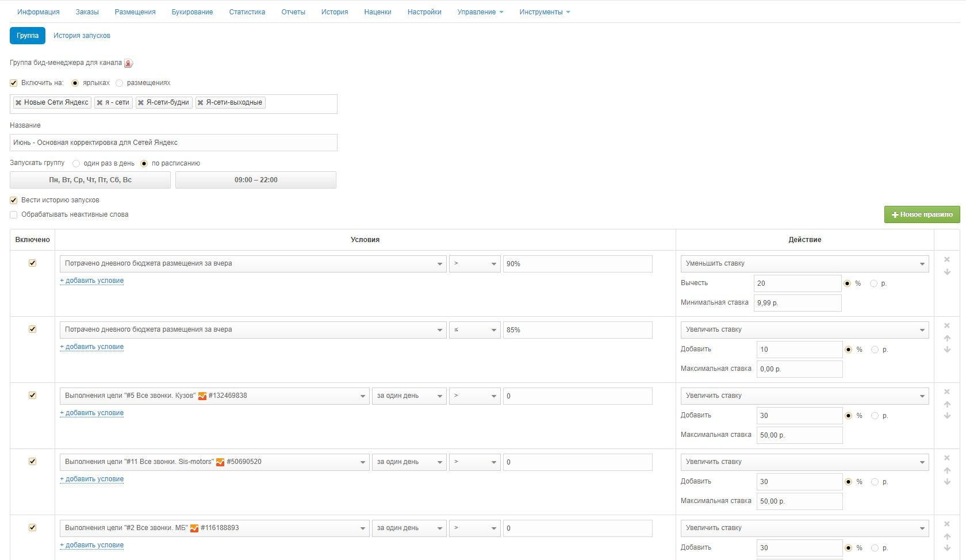Move the 'Все звонки. Кузов' rule up
This screenshot has height=560, width=966.
[x=947, y=404]
